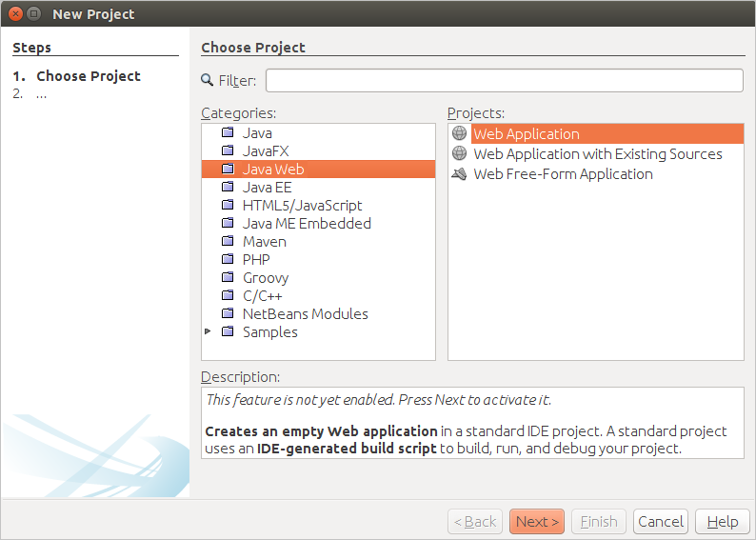Choose Web Free-Form Application project type
This screenshot has width=756, height=540.
point(563,174)
